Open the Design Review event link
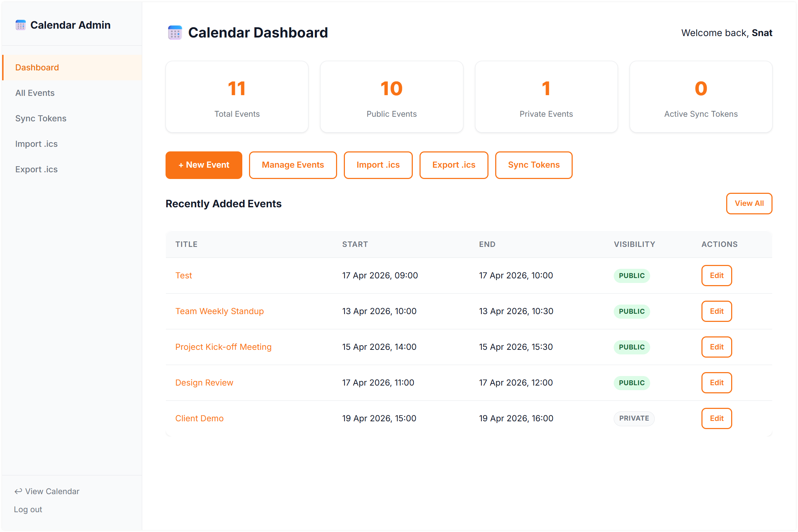 [x=204, y=383]
